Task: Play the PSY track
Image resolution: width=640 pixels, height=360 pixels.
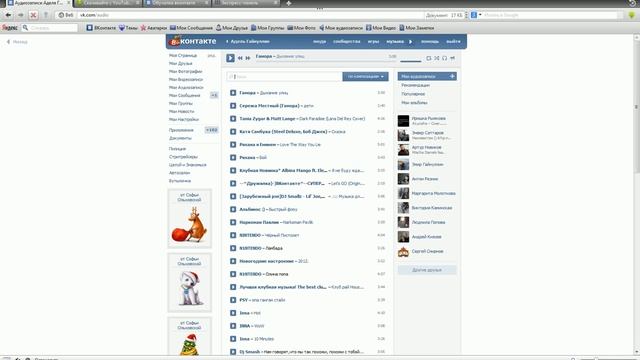Action: (x=233, y=300)
